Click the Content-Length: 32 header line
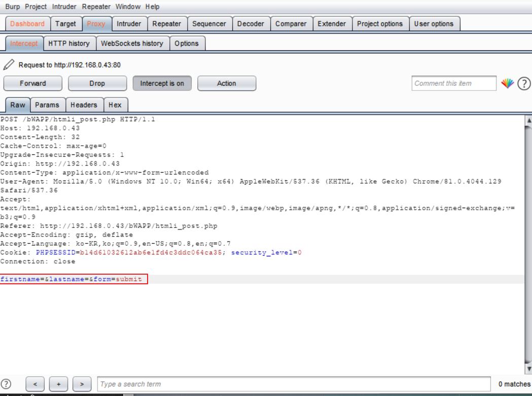 tap(40, 137)
